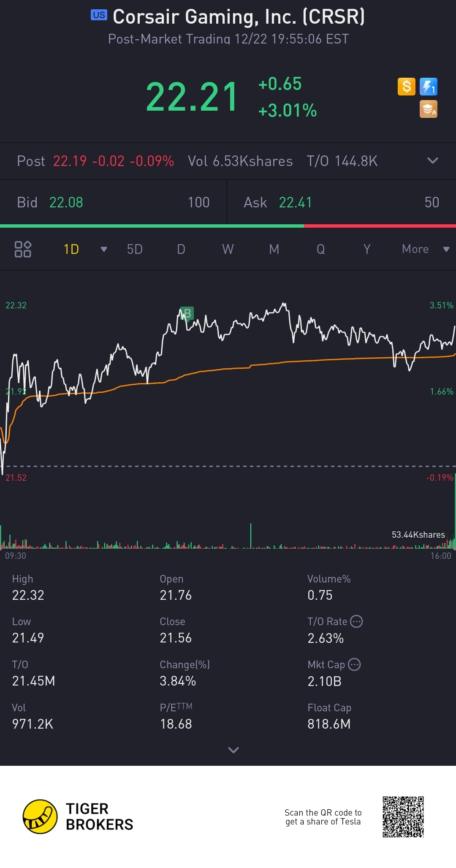Tap the 16:00 time axis label
Image resolution: width=456 pixels, height=868 pixels.
tap(441, 556)
